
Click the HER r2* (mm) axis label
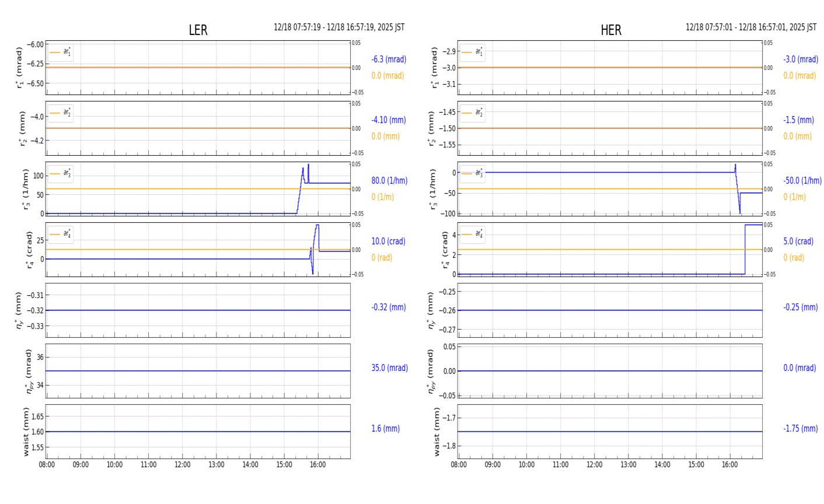pos(432,129)
